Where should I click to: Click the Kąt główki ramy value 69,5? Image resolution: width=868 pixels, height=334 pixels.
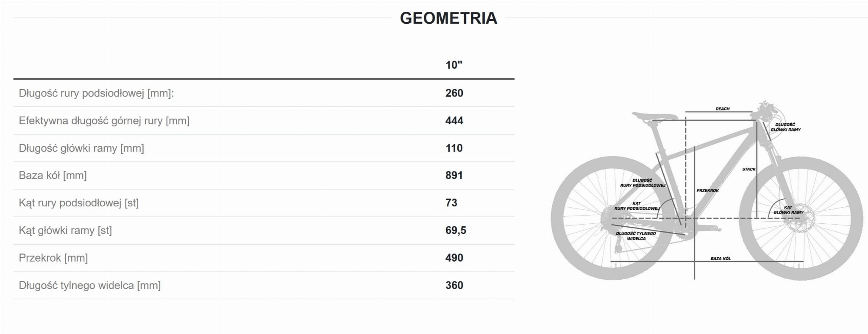click(x=456, y=230)
